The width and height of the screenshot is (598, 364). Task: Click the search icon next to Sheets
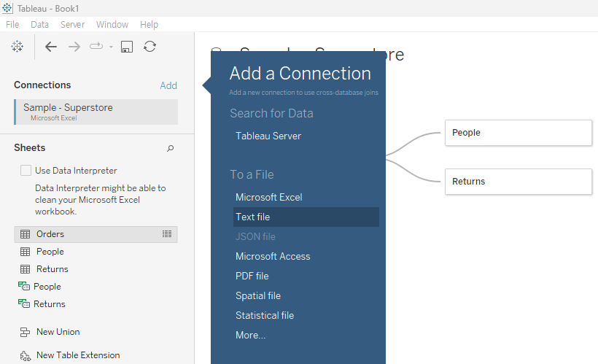[171, 148]
